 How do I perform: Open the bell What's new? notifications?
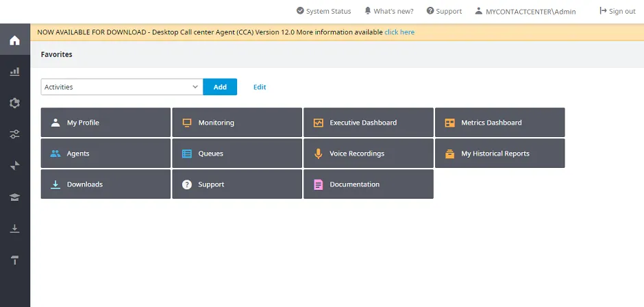(388, 11)
